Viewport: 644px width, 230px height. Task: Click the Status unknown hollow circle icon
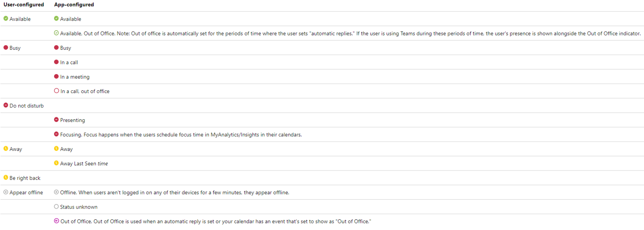tap(56, 206)
